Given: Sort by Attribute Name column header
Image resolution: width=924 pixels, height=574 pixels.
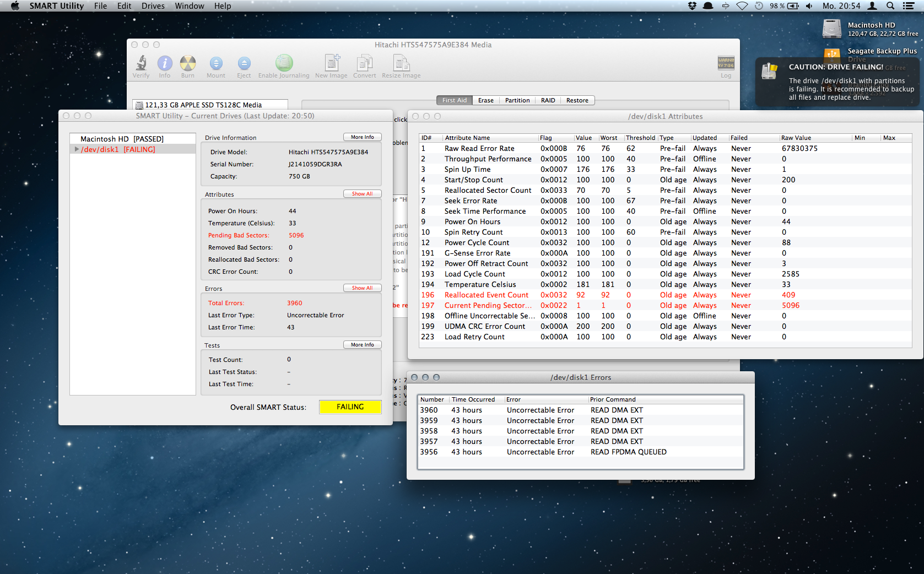Looking at the screenshot, I should pyautogui.click(x=490, y=138).
